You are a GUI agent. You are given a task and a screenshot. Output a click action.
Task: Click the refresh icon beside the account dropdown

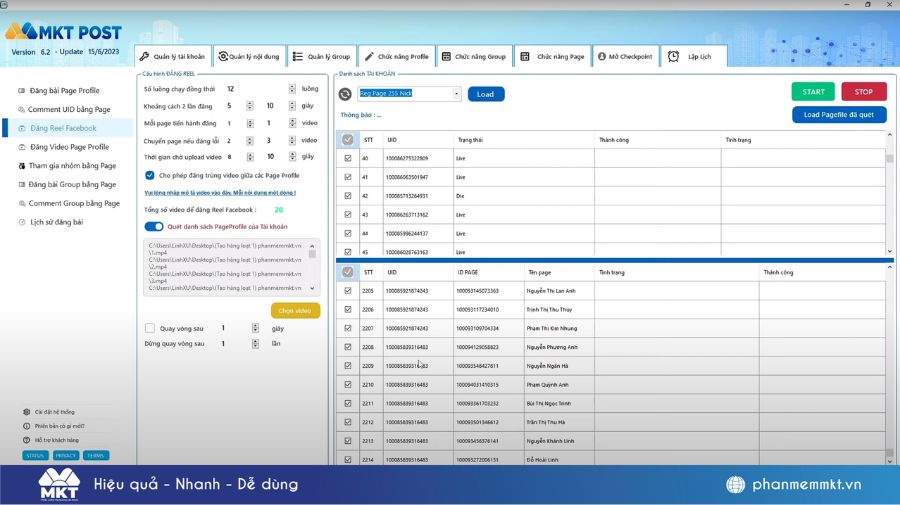(345, 94)
